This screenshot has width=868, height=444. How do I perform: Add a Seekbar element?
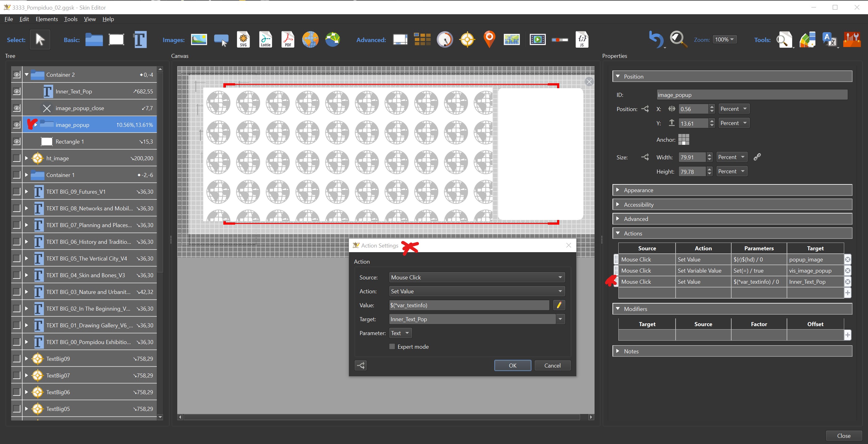click(x=560, y=40)
